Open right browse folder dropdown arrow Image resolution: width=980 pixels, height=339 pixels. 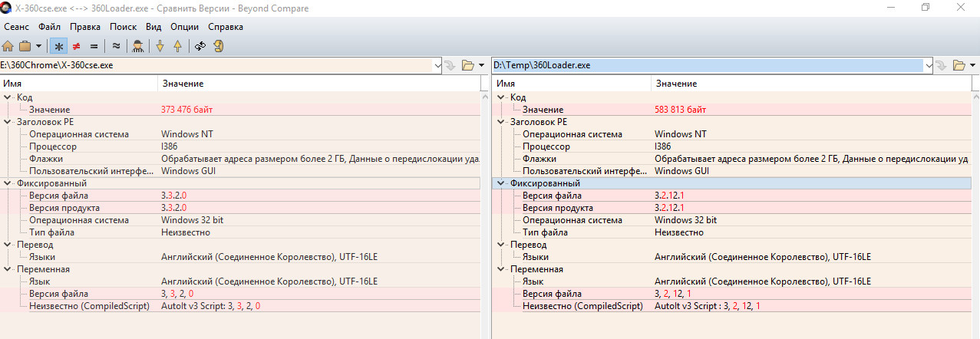(x=972, y=65)
